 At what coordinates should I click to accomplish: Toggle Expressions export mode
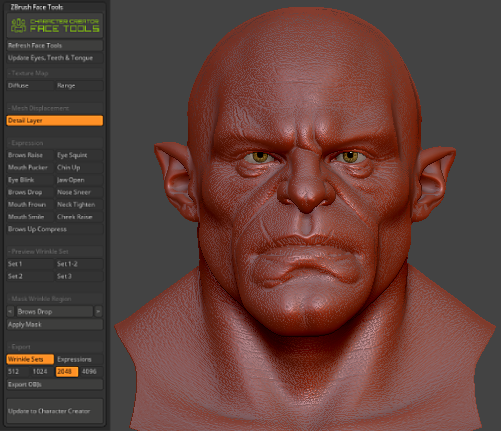tap(79, 359)
